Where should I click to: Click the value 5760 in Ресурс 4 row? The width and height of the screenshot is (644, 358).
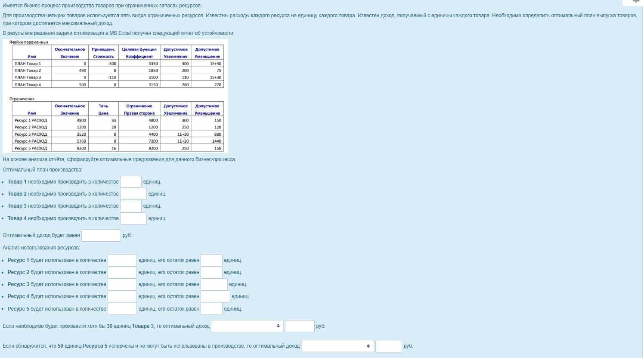[x=81, y=141]
